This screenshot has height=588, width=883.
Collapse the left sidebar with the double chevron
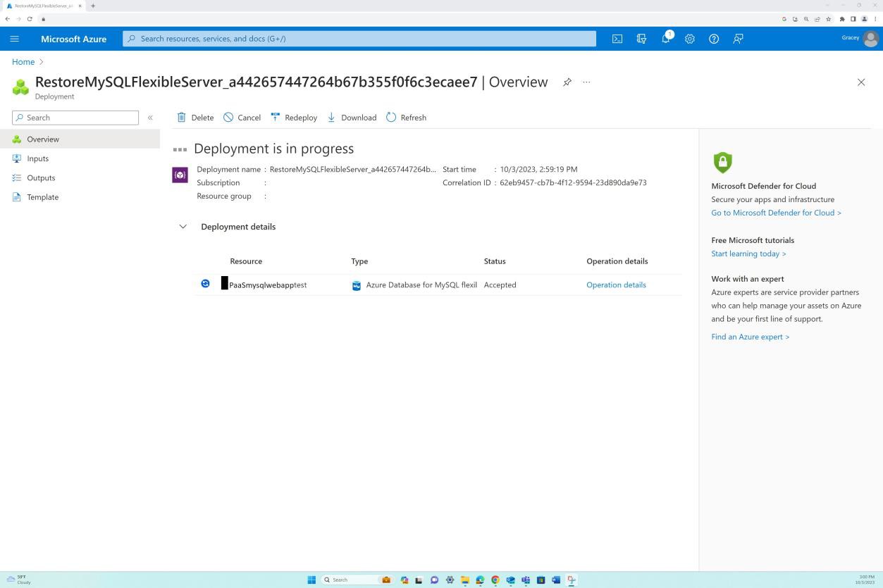150,118
